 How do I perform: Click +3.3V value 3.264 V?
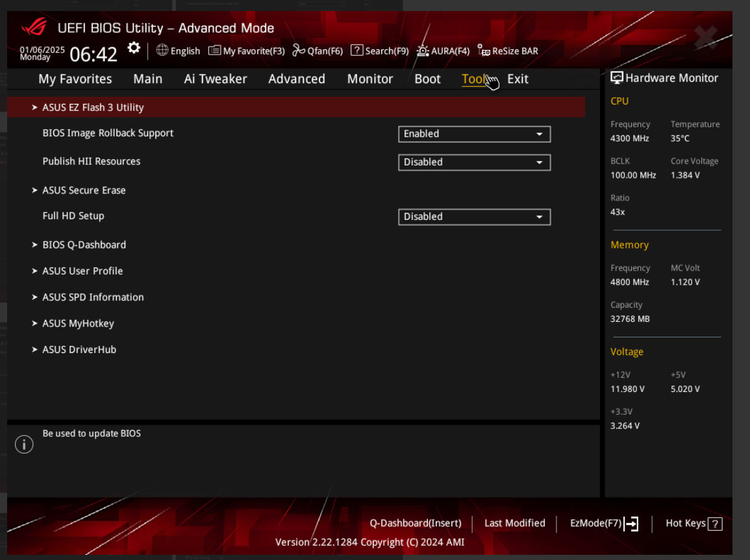(625, 426)
